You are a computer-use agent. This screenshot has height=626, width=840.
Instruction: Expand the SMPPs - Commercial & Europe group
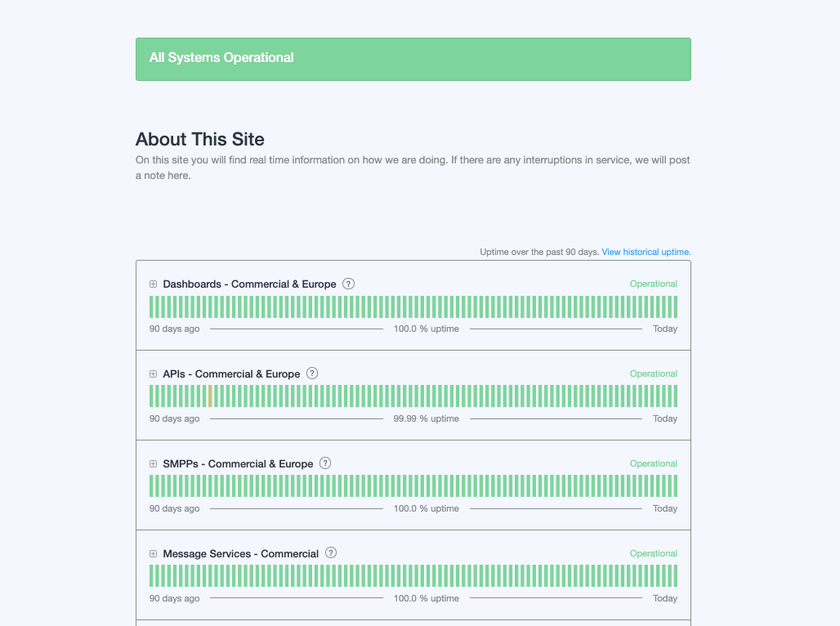(153, 464)
